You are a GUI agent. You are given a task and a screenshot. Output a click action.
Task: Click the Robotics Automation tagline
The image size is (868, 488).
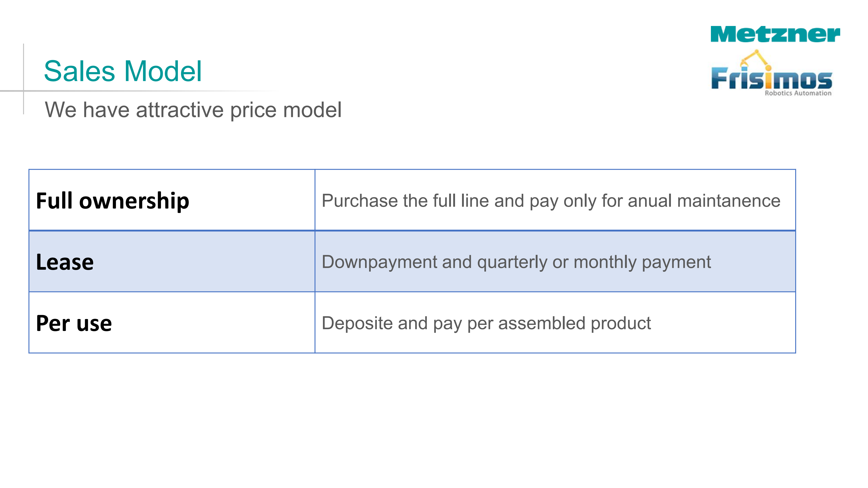click(x=797, y=93)
